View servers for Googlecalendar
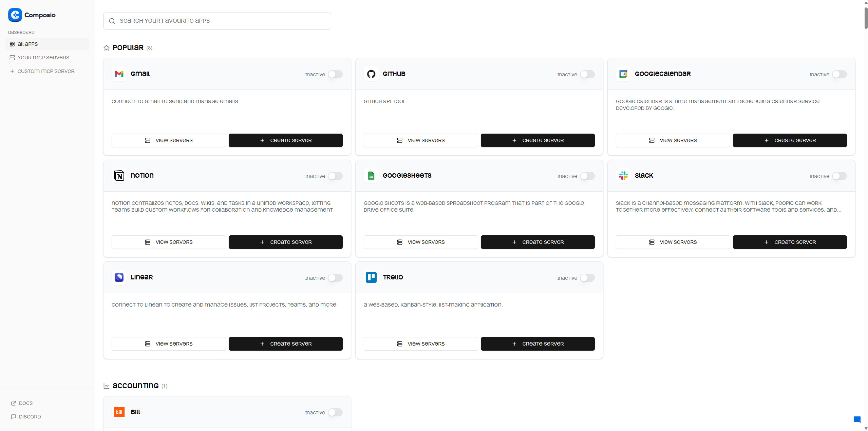Screen dimensions: 868x431 coord(673,140)
